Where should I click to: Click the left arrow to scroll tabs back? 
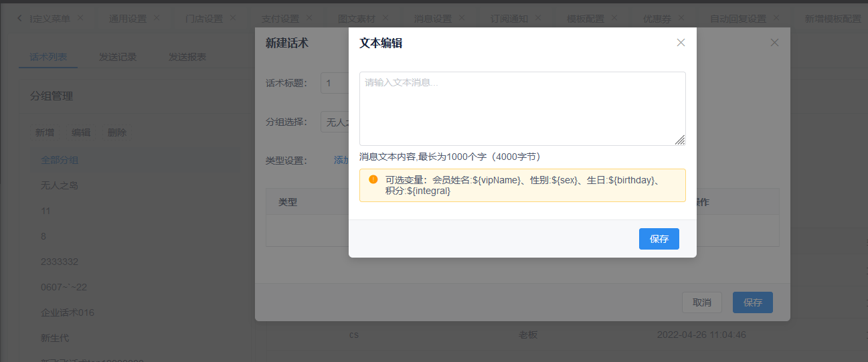click(19, 18)
